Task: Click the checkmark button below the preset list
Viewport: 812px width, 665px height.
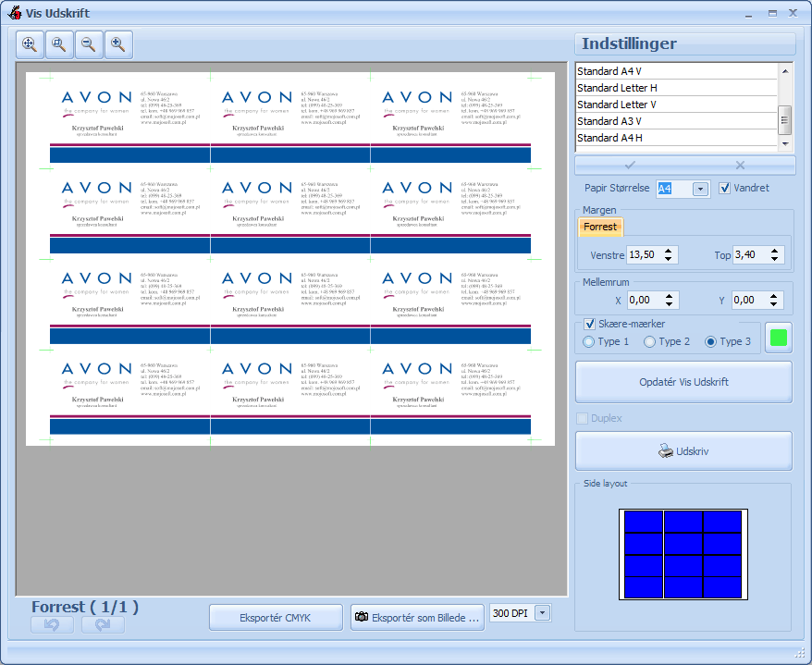Action: 630,166
